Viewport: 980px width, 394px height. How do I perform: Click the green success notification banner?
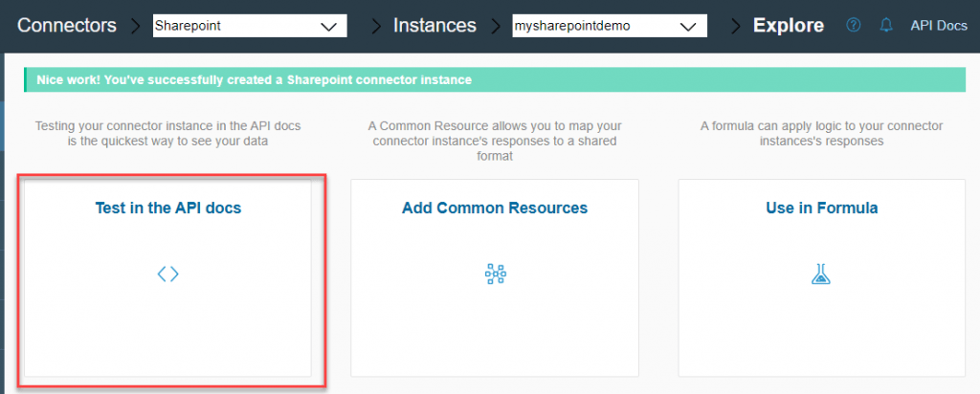tap(495, 80)
